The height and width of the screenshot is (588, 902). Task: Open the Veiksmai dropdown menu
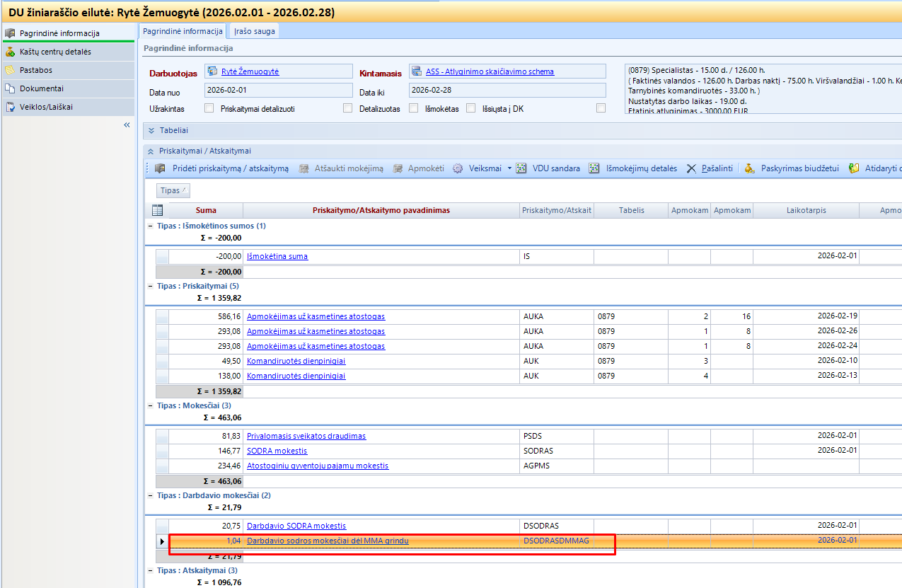coord(509,168)
